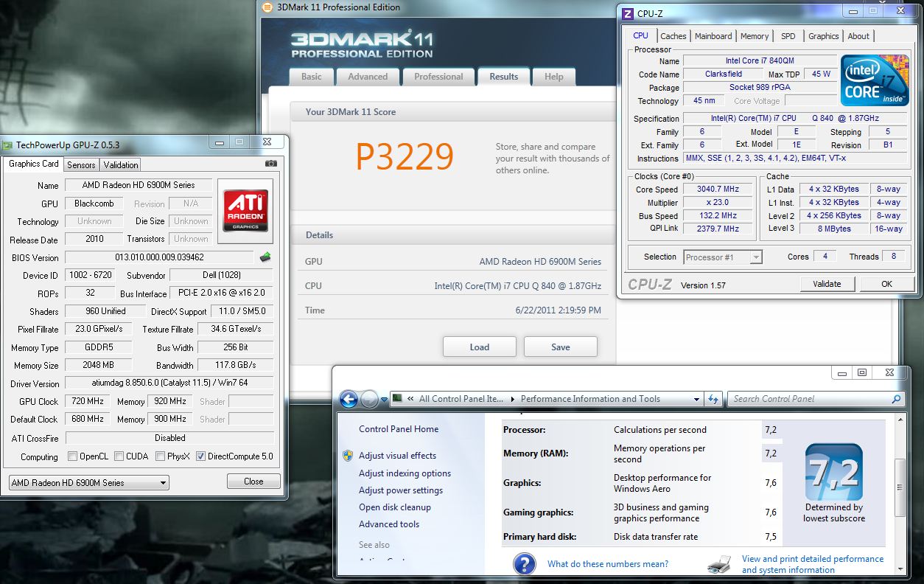The height and width of the screenshot is (584, 924).
Task: Click the CPU-Z title bar Z icon
Action: (627, 13)
